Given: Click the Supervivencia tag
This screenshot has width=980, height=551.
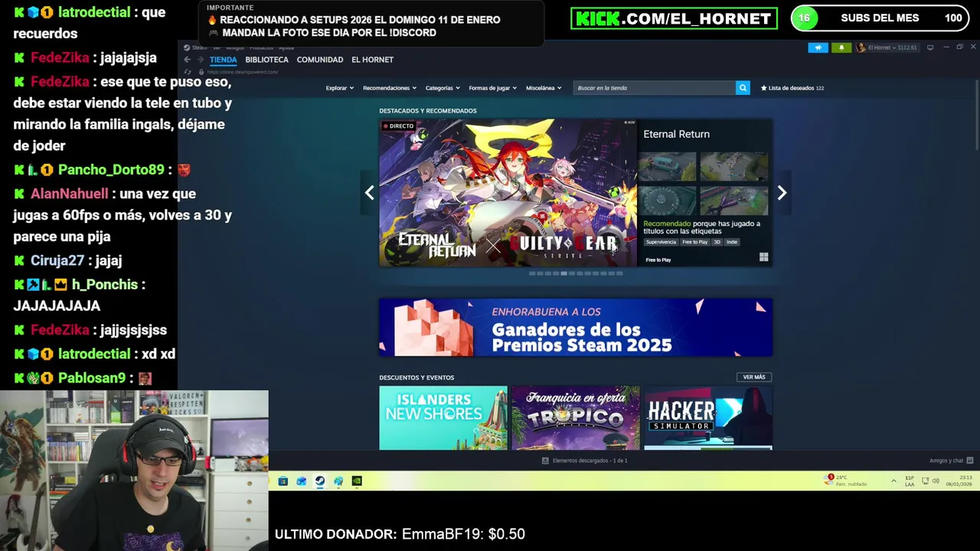Looking at the screenshot, I should click(x=661, y=242).
